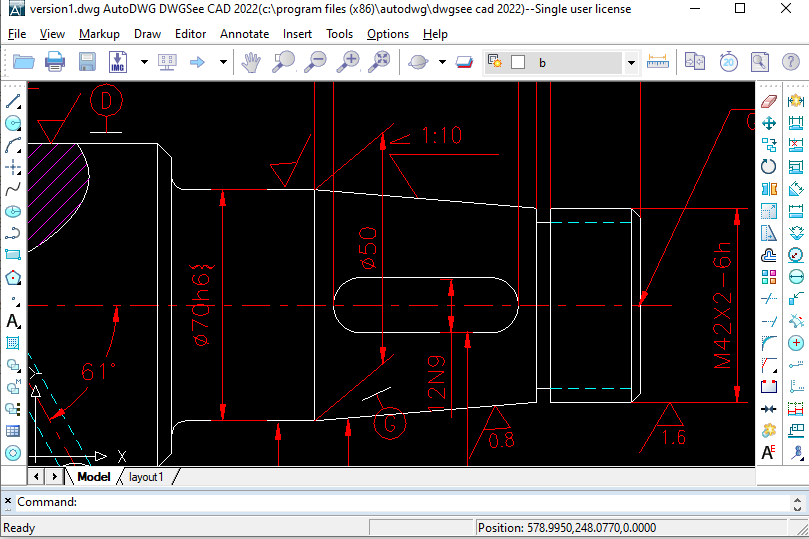The image size is (809, 539).
Task: Select the Rotate tool
Action: pos(769,167)
